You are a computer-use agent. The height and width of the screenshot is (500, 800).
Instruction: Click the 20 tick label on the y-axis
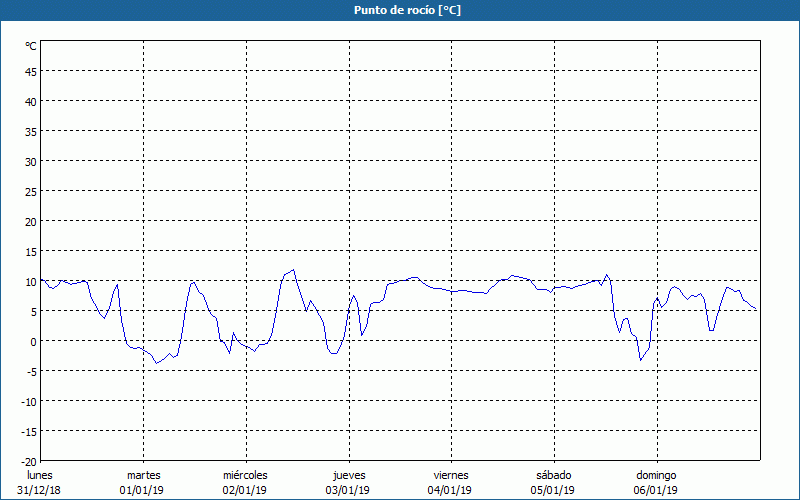[30, 221]
